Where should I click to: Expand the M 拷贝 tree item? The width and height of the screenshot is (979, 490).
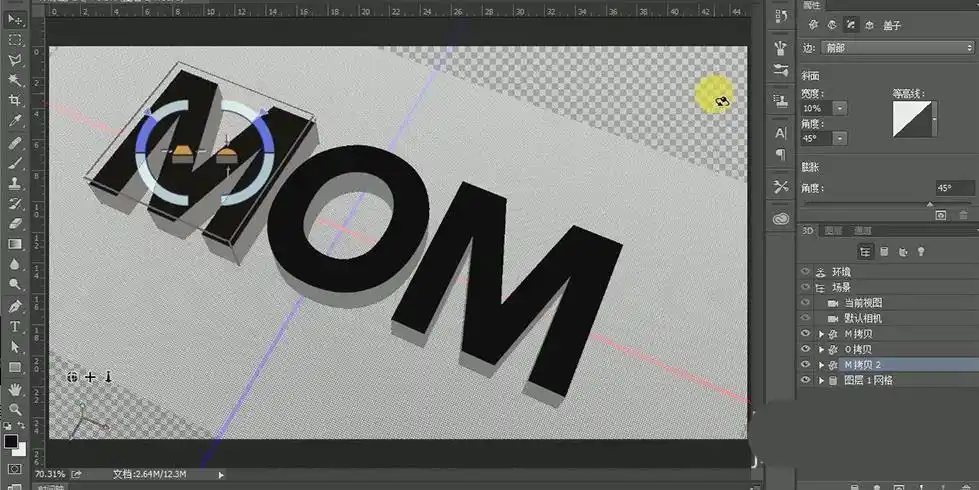point(821,334)
